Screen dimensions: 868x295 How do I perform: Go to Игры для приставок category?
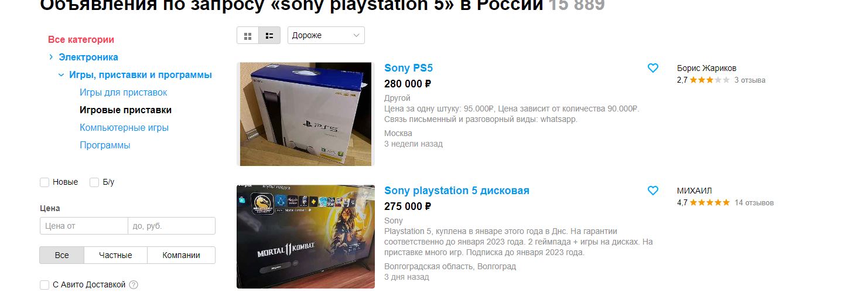(124, 93)
